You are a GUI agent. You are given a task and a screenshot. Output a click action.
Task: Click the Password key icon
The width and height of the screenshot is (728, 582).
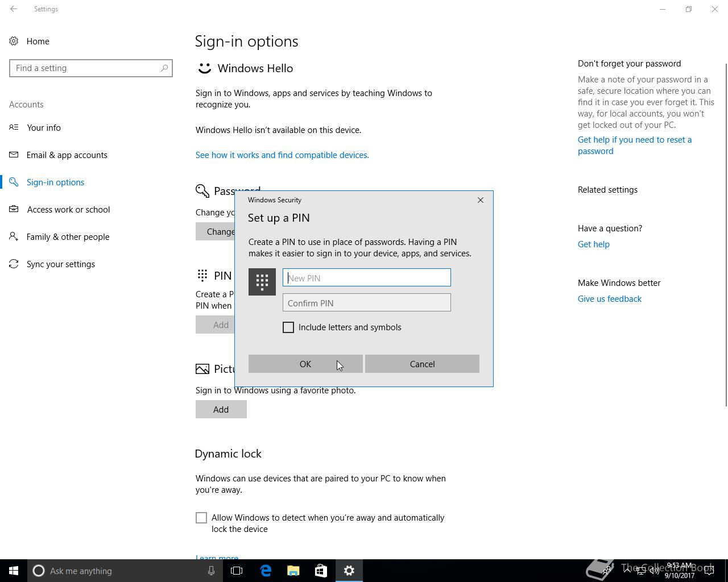coord(202,191)
